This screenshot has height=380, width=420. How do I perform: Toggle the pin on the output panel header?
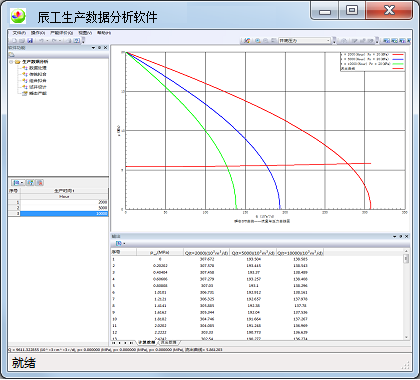[x=401, y=236]
